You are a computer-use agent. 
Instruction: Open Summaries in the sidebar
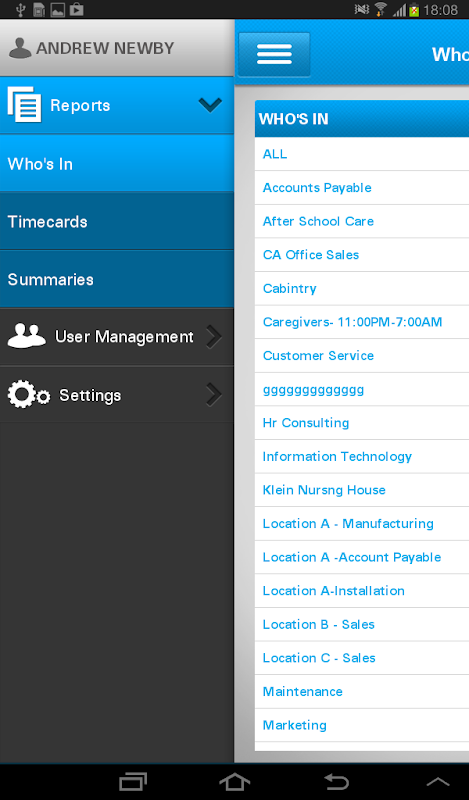[117, 279]
